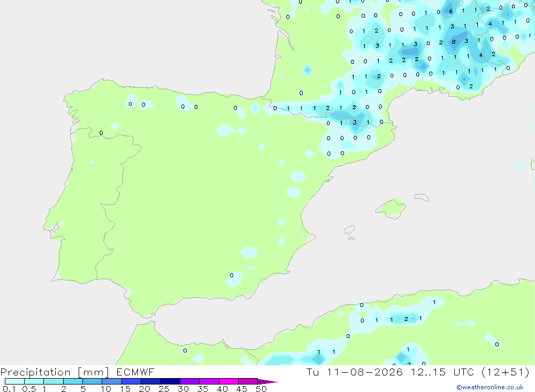Click the '(12+51)' forecast offset text
This screenshot has width=535, height=392.
(506, 372)
